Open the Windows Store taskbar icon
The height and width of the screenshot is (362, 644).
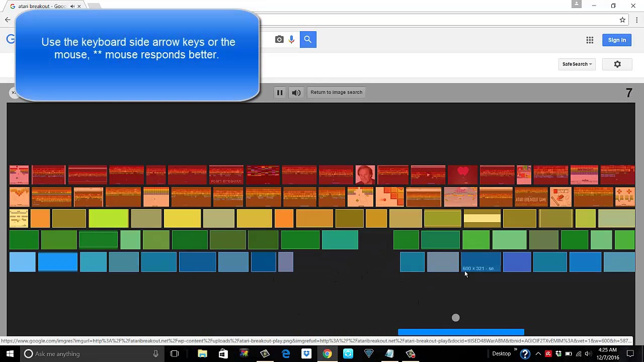click(x=223, y=354)
